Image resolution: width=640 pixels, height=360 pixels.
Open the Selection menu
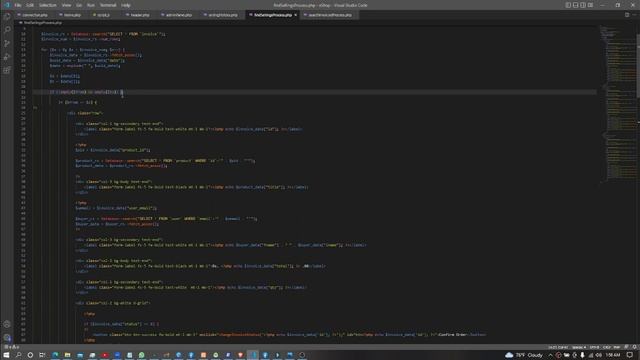click(x=48, y=5)
